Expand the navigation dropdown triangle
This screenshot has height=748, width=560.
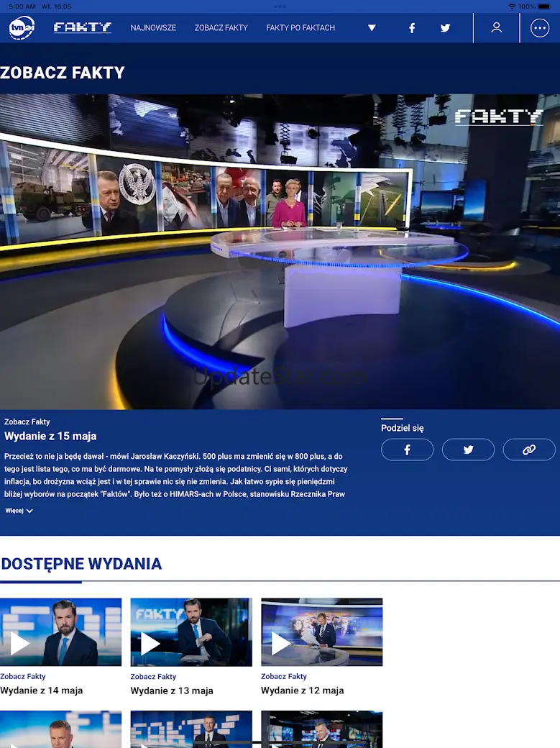coord(372,28)
